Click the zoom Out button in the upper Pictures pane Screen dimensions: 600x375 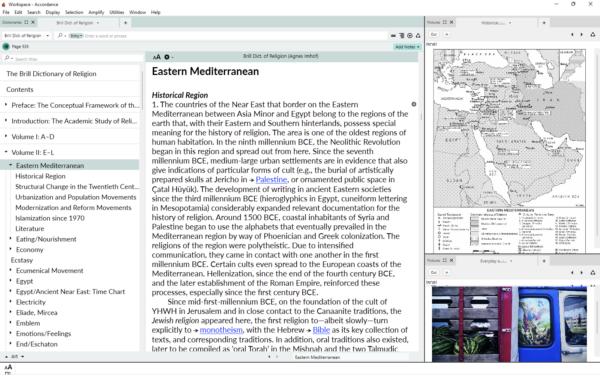[x=434, y=34]
